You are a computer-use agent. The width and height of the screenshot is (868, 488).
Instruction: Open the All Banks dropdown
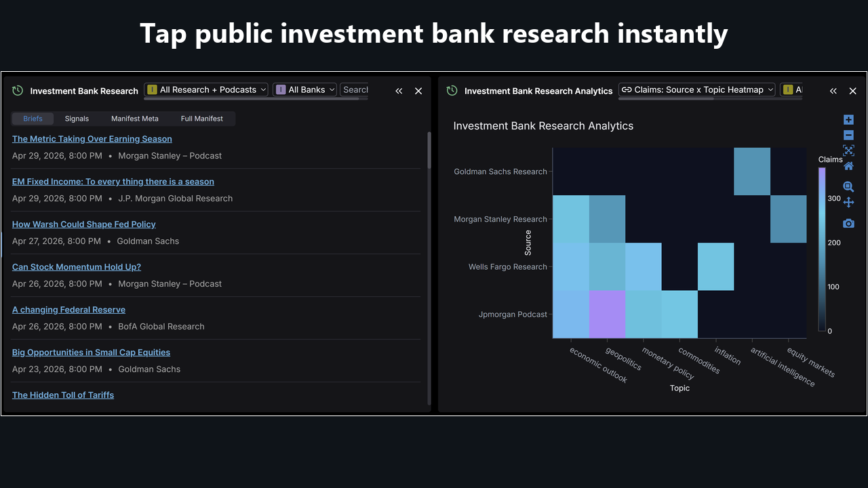(x=304, y=89)
